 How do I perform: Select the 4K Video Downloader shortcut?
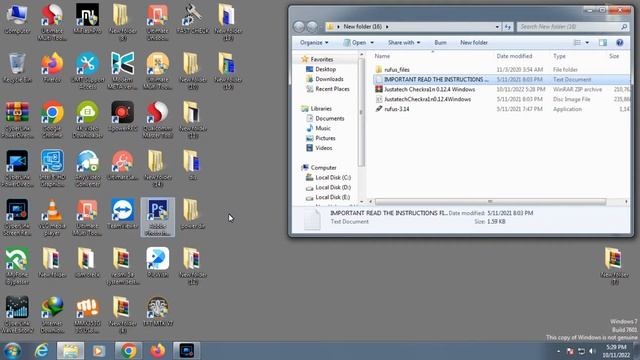(x=87, y=120)
